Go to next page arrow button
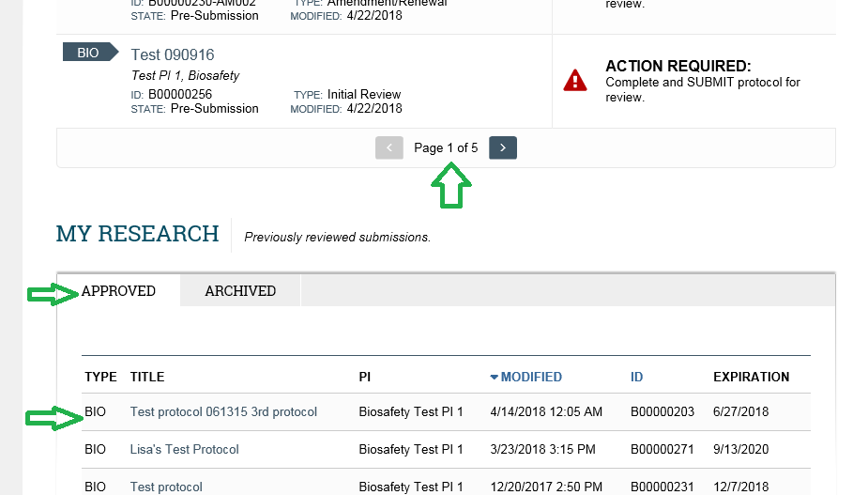The height and width of the screenshot is (495, 868). tap(503, 147)
